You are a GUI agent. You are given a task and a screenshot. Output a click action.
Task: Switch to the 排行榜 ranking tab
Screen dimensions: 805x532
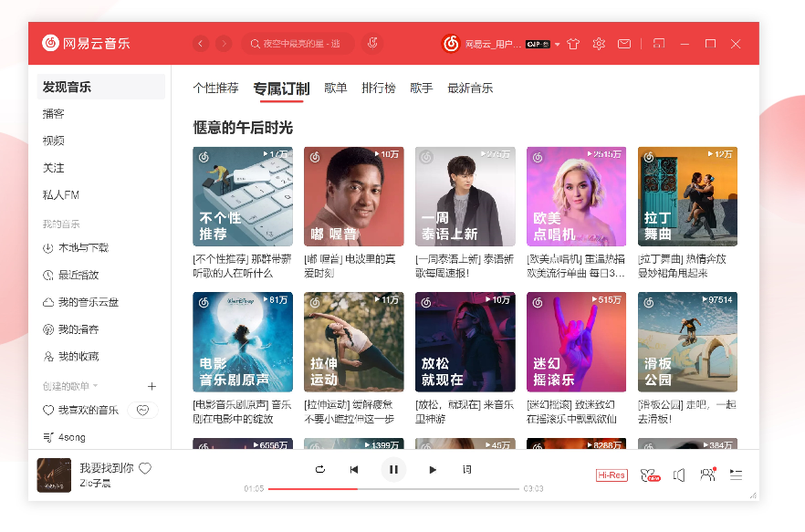click(x=379, y=89)
